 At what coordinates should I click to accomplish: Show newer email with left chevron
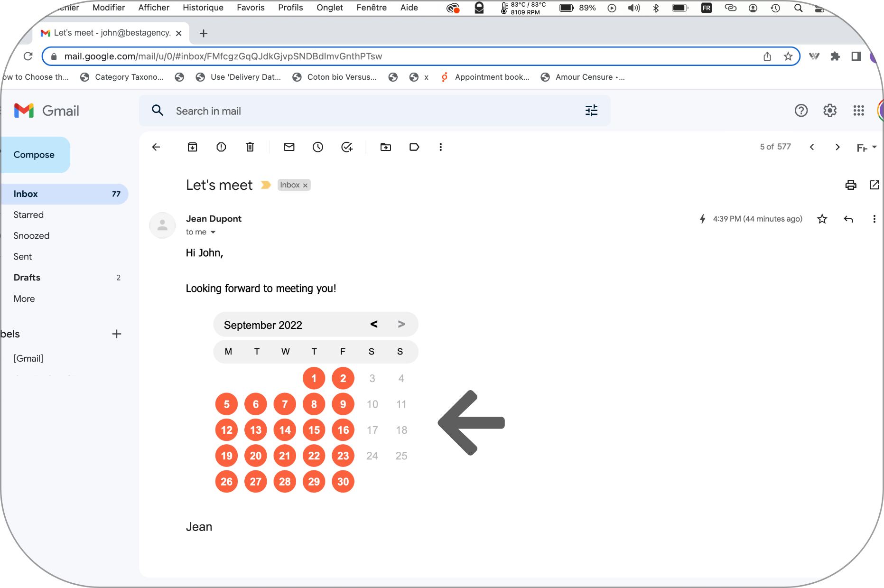(812, 147)
